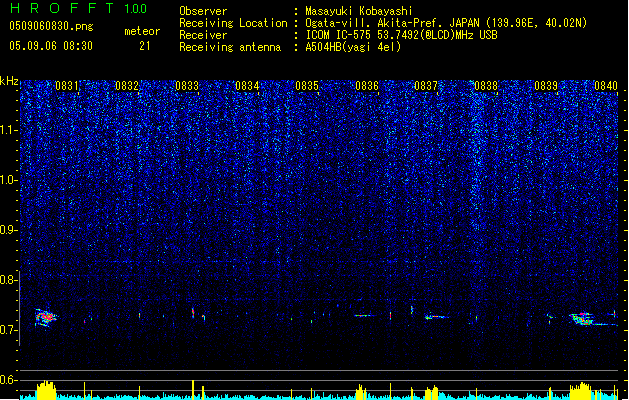This screenshot has width=629, height=400.
Task: Click the meteor label text
Action: 142,31
